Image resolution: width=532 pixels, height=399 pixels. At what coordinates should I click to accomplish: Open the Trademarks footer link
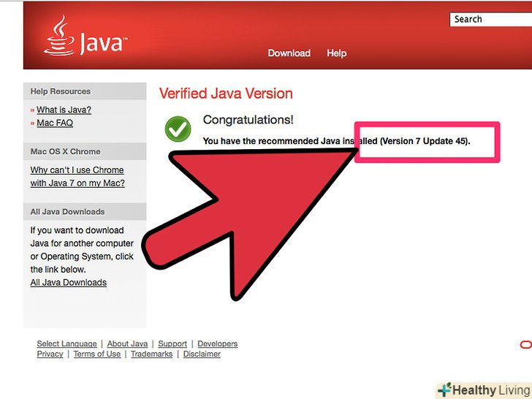(152, 354)
